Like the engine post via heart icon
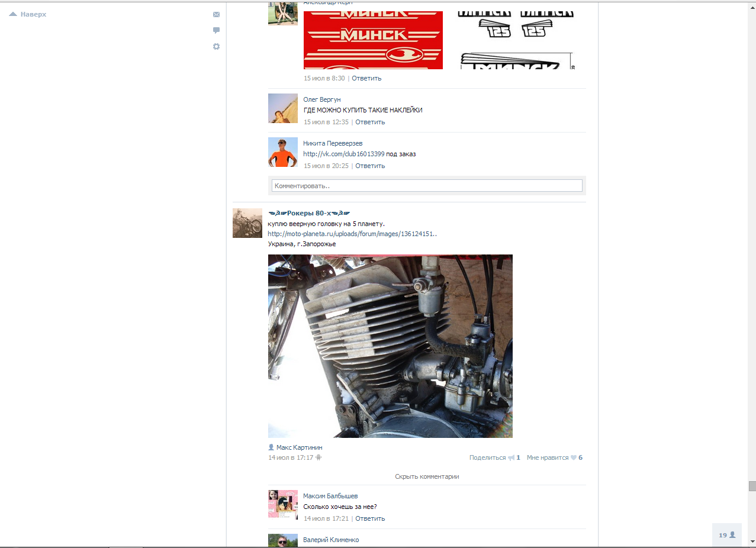Viewport: 756px width, 548px height. pyautogui.click(x=573, y=458)
